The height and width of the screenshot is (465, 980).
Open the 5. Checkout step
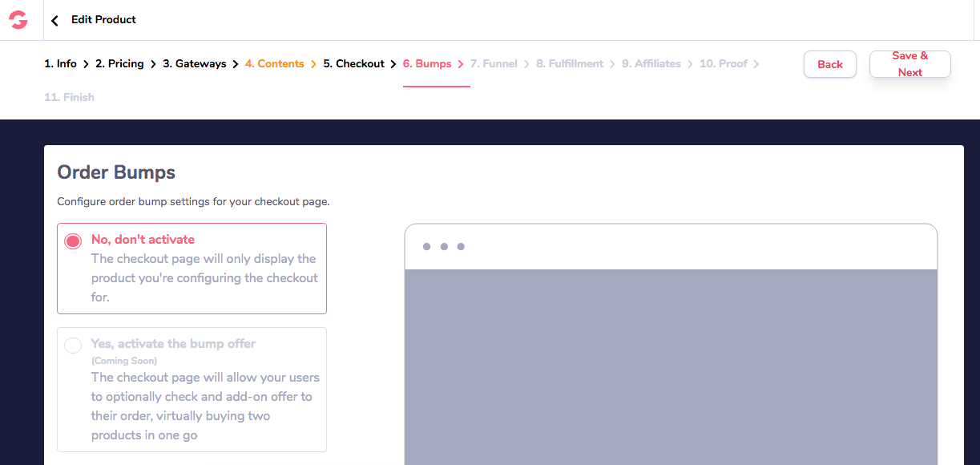(x=354, y=63)
